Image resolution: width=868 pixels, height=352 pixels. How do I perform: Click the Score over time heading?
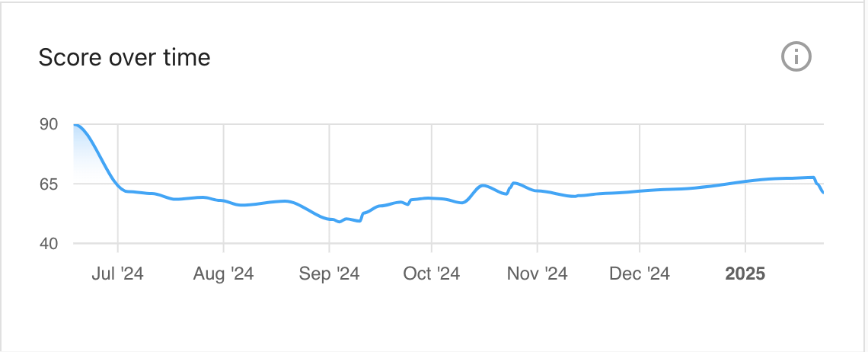pyautogui.click(x=125, y=58)
